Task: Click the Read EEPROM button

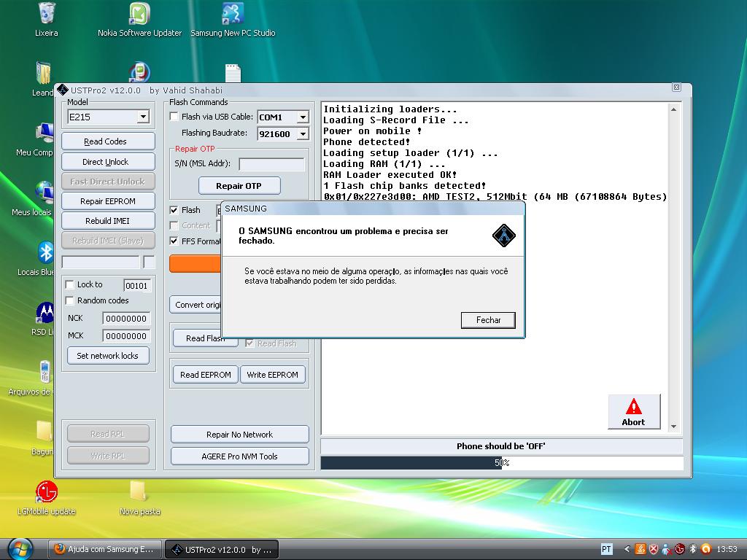Action: 205,375
